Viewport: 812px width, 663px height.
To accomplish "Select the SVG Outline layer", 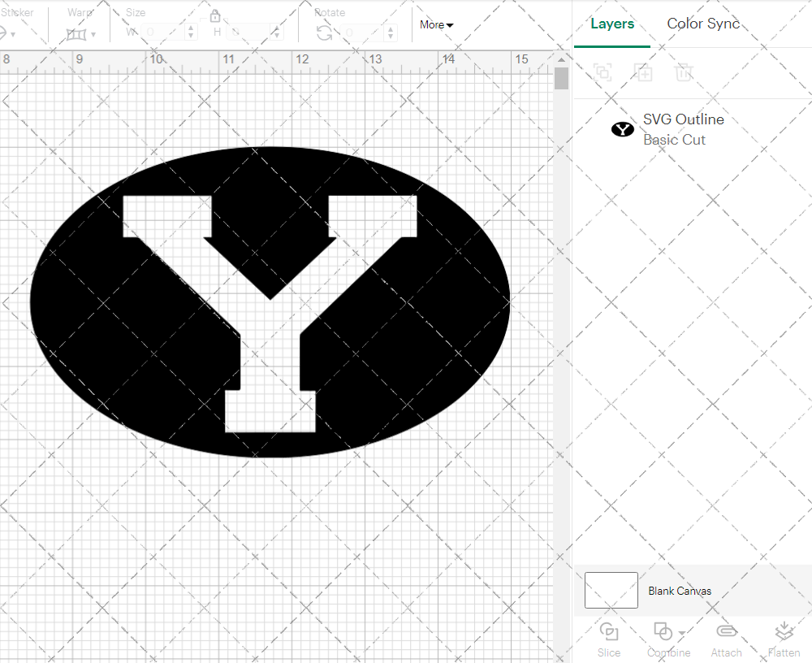I will point(683,119).
